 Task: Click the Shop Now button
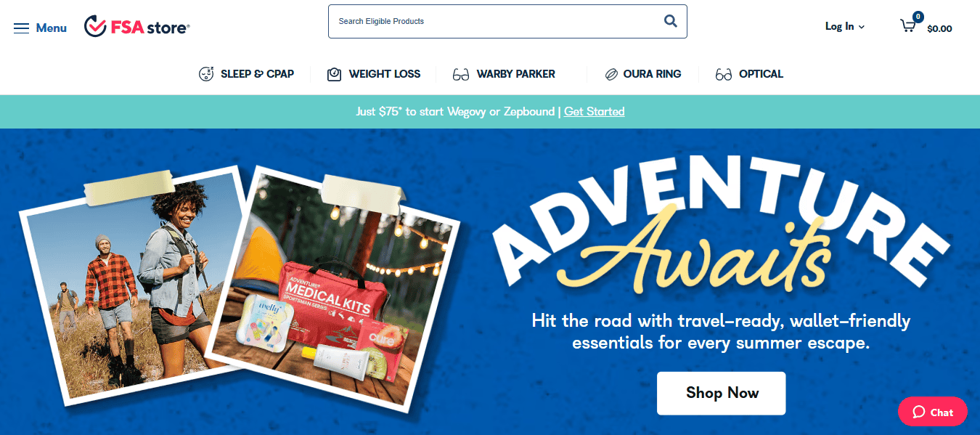(x=722, y=393)
